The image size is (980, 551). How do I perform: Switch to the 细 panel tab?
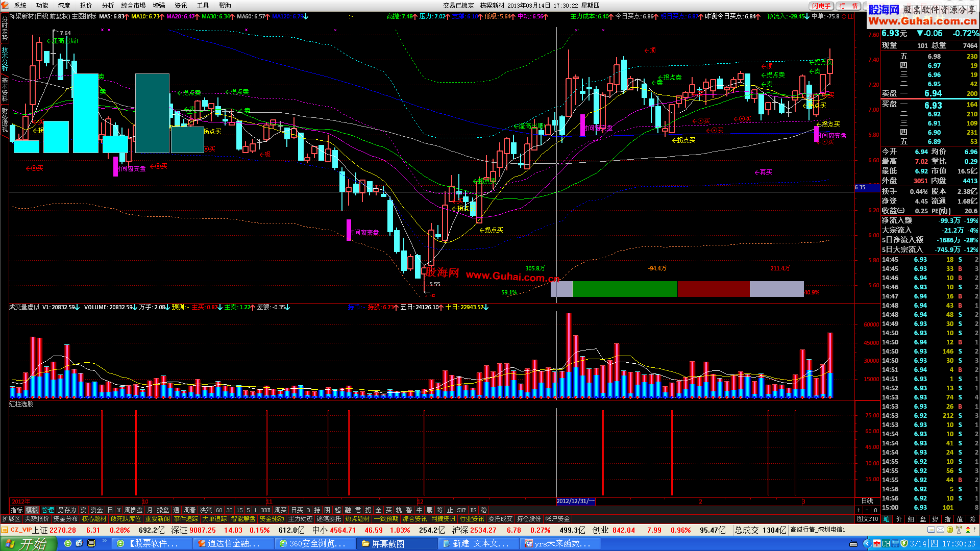click(911, 519)
